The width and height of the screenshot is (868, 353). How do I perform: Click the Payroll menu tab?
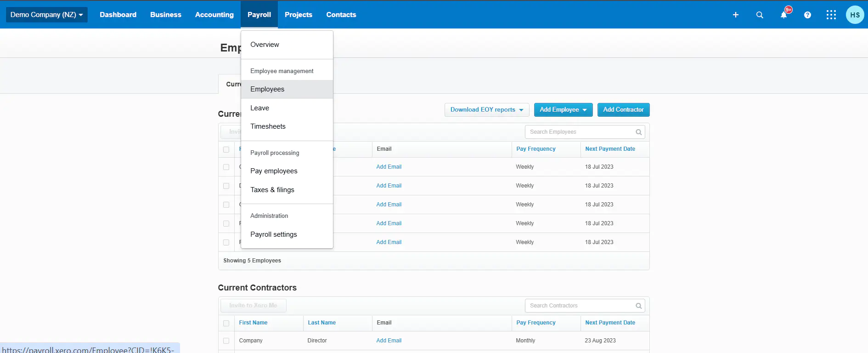[x=259, y=15]
